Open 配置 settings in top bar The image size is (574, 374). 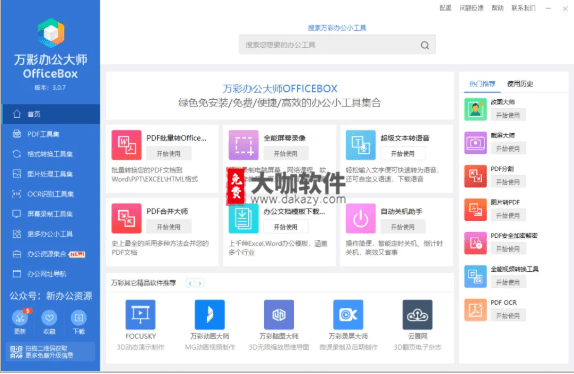(445, 8)
